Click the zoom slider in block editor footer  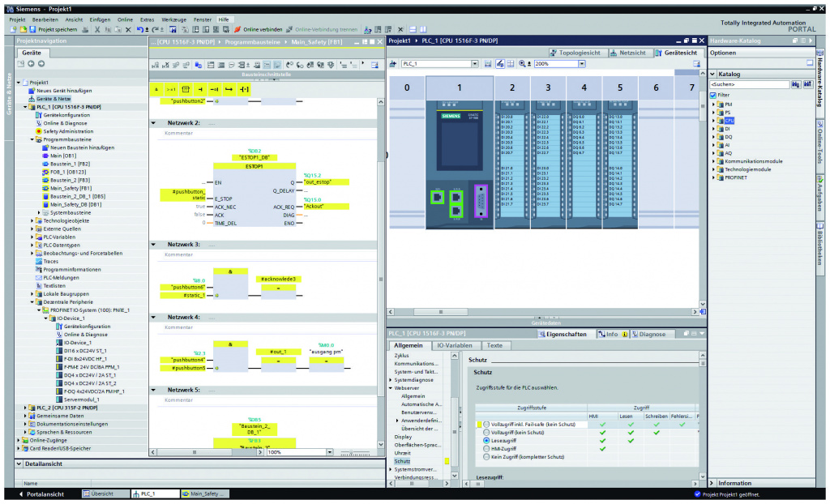(355, 453)
